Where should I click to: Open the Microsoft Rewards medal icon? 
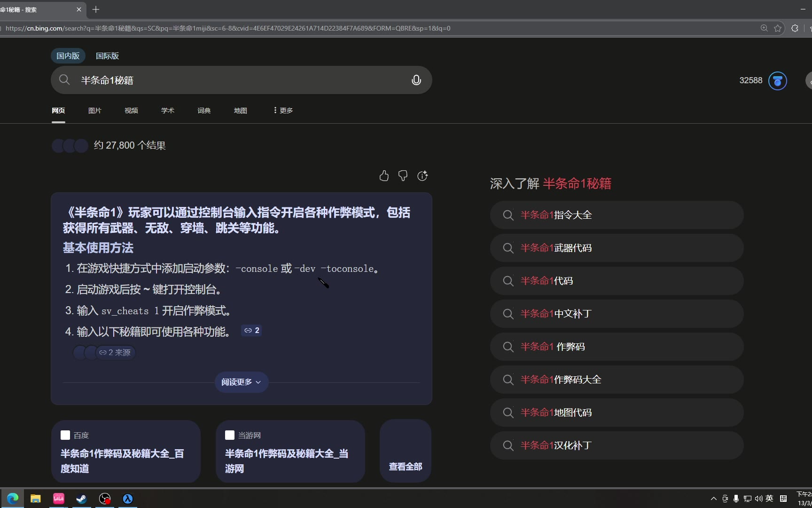(x=777, y=80)
